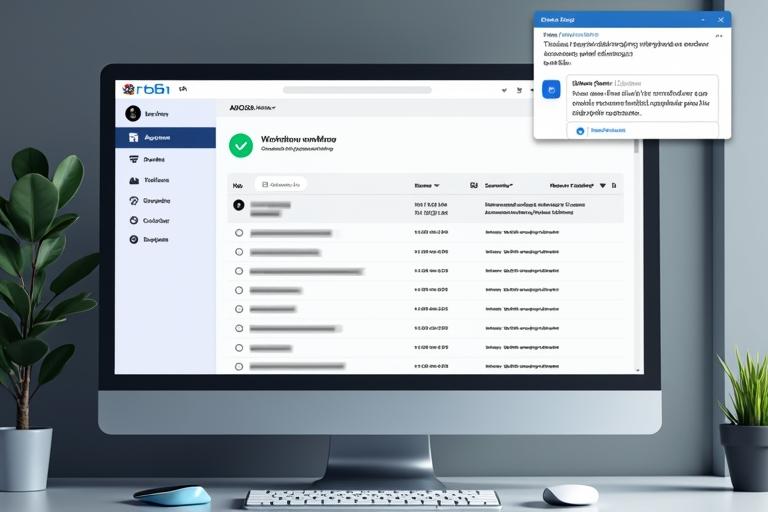Click the green checkmark status icon
This screenshot has height=512, width=768.
(240, 145)
